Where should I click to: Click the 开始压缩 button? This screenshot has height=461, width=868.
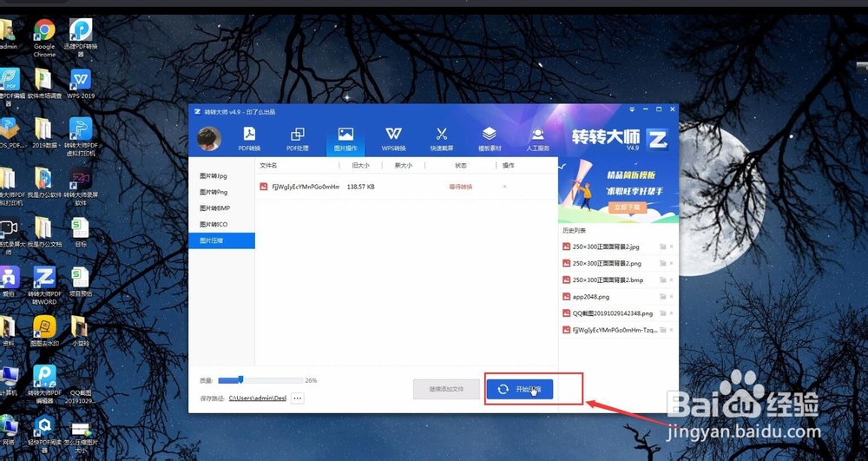520,389
